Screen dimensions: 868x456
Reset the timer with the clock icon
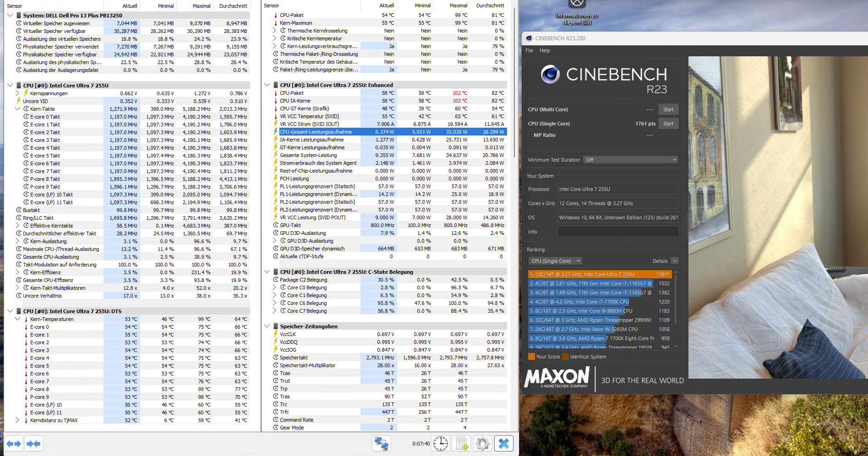tap(441, 444)
